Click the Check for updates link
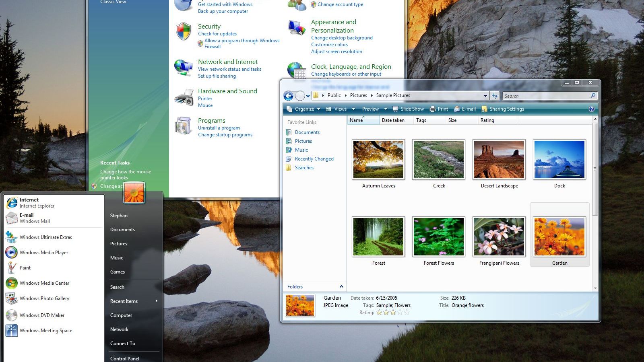 pos(217,34)
